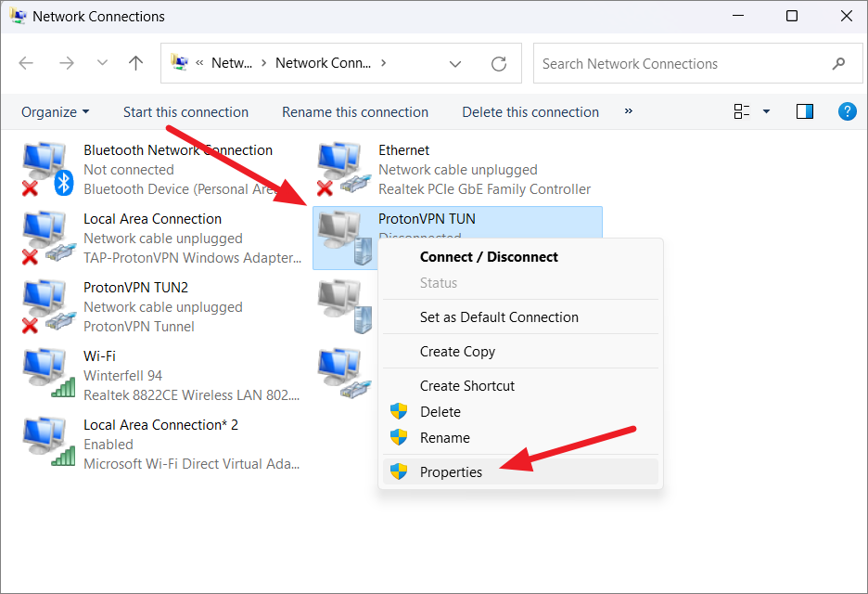Click Delete this connection

click(530, 112)
